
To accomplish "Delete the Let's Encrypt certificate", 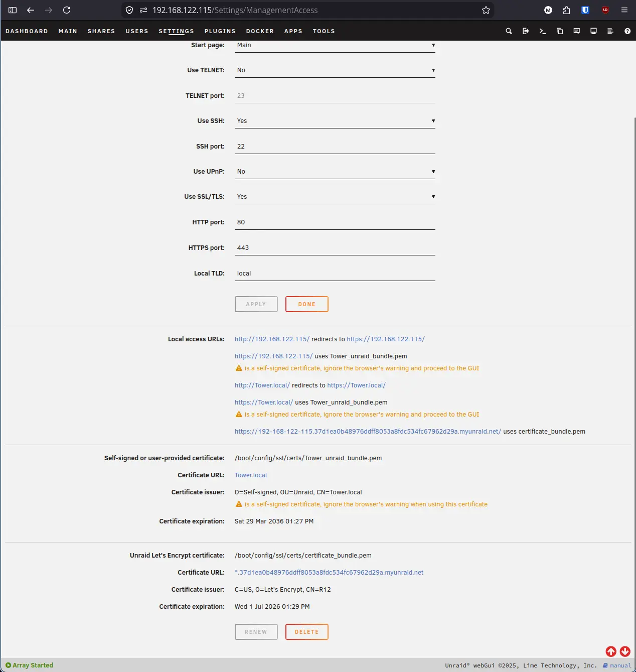I will click(x=307, y=632).
